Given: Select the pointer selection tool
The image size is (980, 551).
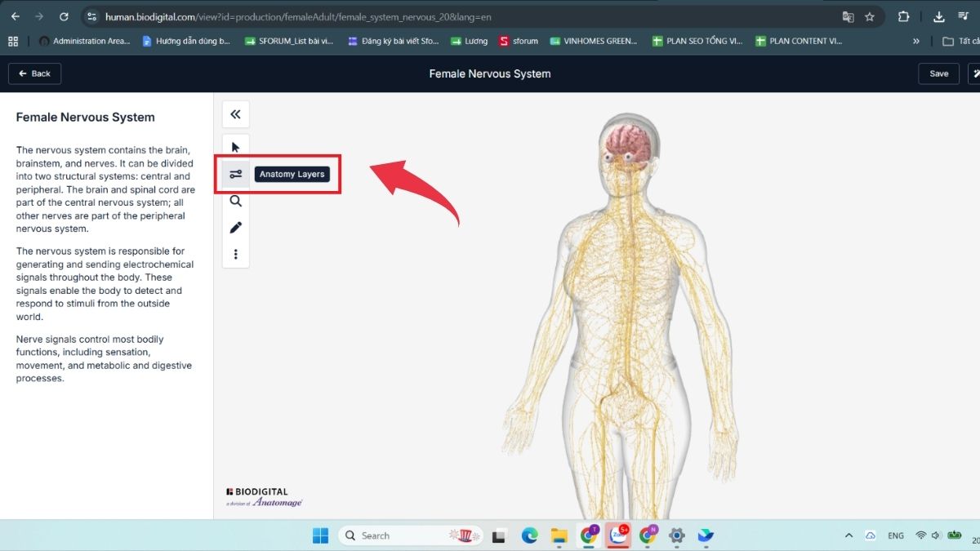Looking at the screenshot, I should (235, 148).
